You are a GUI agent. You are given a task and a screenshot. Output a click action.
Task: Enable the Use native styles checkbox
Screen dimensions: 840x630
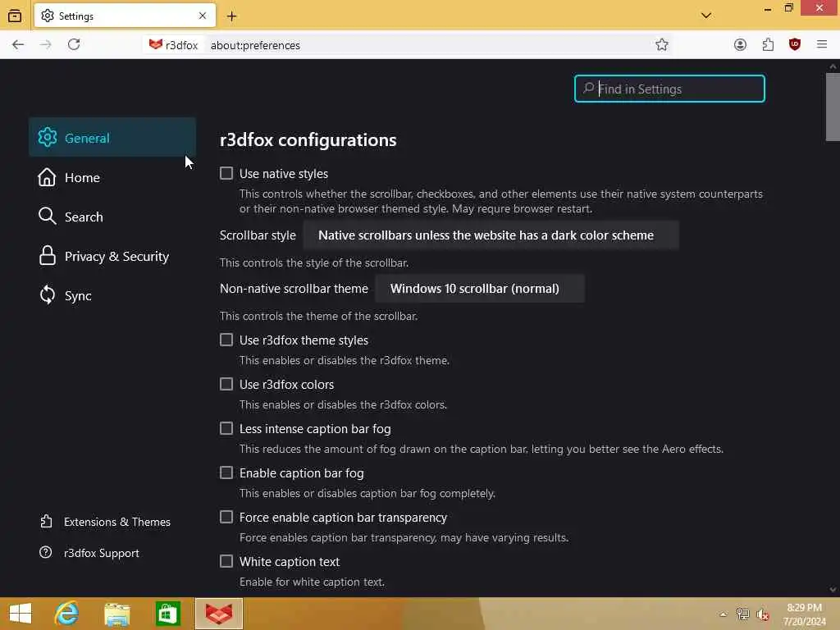coord(226,173)
